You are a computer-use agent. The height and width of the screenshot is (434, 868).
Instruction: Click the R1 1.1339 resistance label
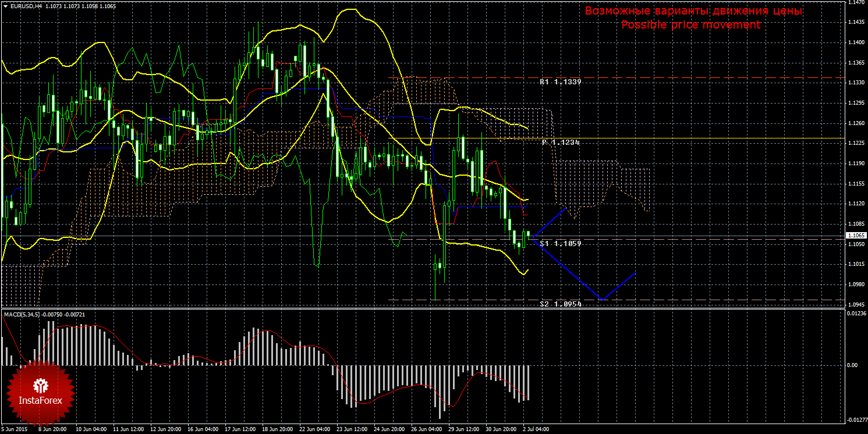coord(560,82)
